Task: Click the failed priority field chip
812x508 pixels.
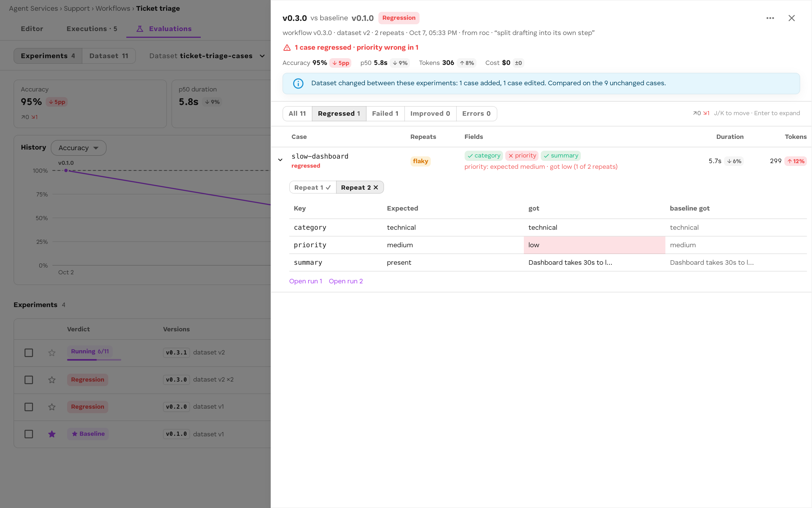Action: [x=522, y=156]
